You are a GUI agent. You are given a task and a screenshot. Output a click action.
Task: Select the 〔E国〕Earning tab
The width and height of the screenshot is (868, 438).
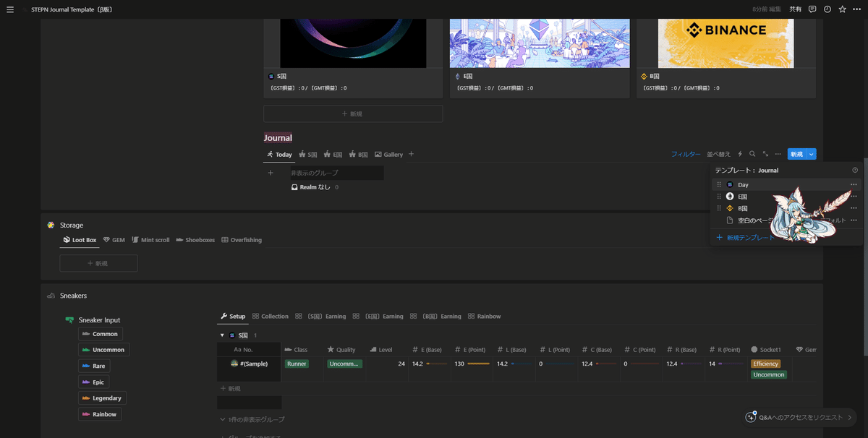(378, 317)
